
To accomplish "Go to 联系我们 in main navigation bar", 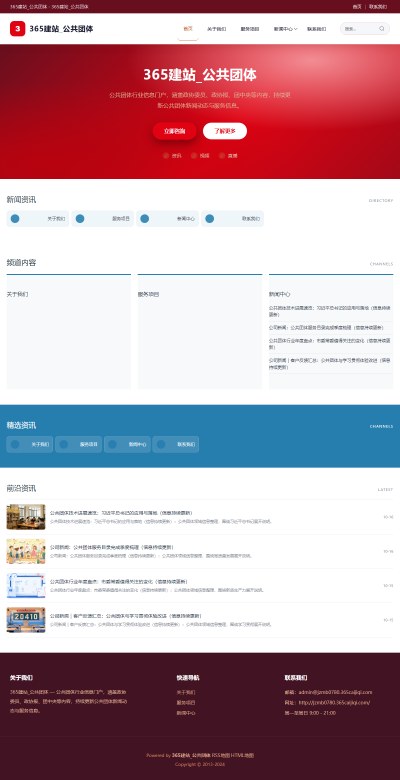I will 316,29.
